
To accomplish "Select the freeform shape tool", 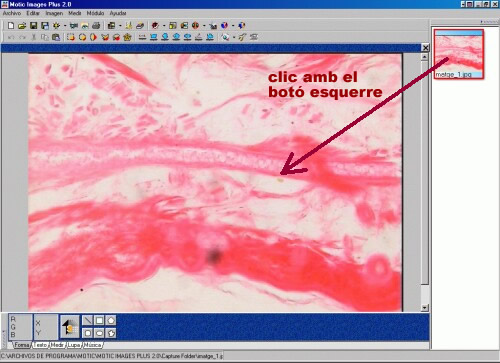I will point(111,333).
